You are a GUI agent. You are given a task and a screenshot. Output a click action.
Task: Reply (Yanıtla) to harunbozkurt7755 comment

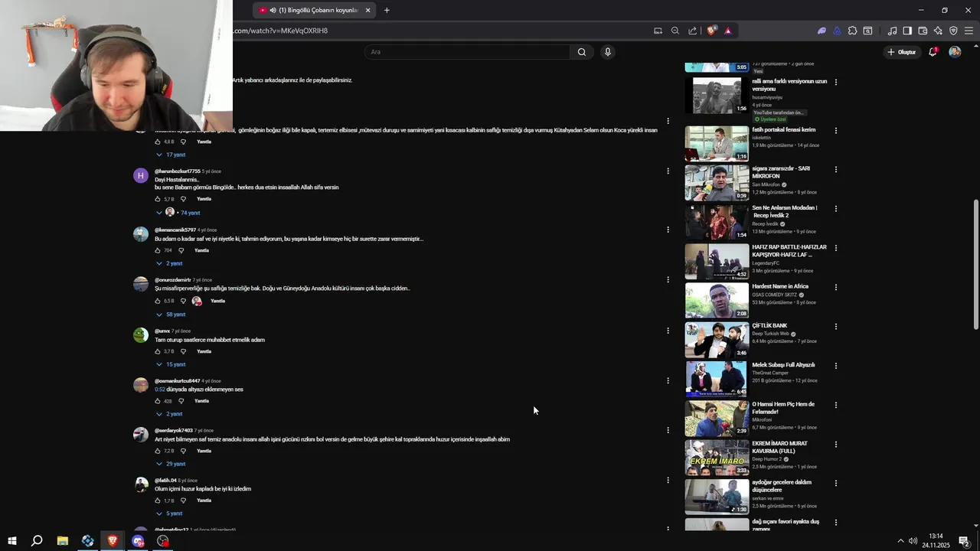pyautogui.click(x=204, y=199)
